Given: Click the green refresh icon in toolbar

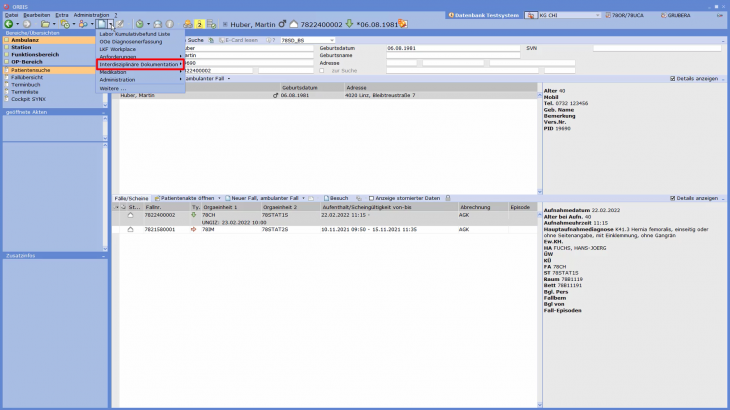Looking at the screenshot, I should 140,23.
